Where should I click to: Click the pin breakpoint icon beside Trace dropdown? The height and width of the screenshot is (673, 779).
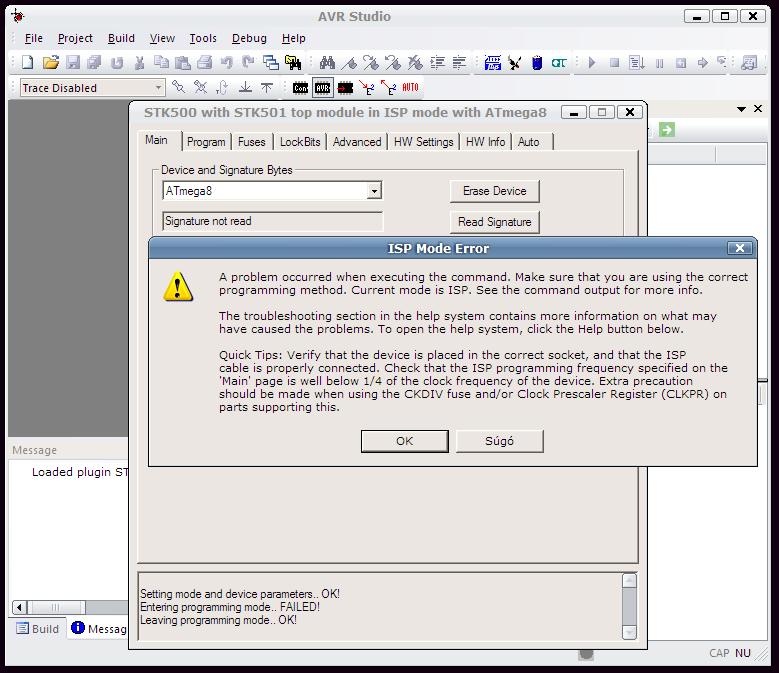[178, 87]
